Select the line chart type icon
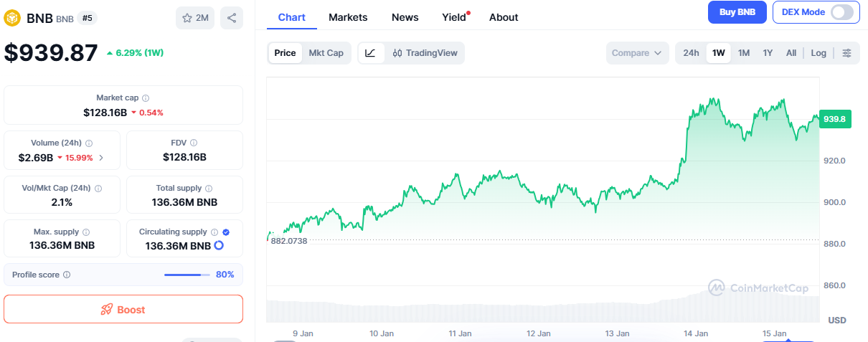 coord(370,53)
